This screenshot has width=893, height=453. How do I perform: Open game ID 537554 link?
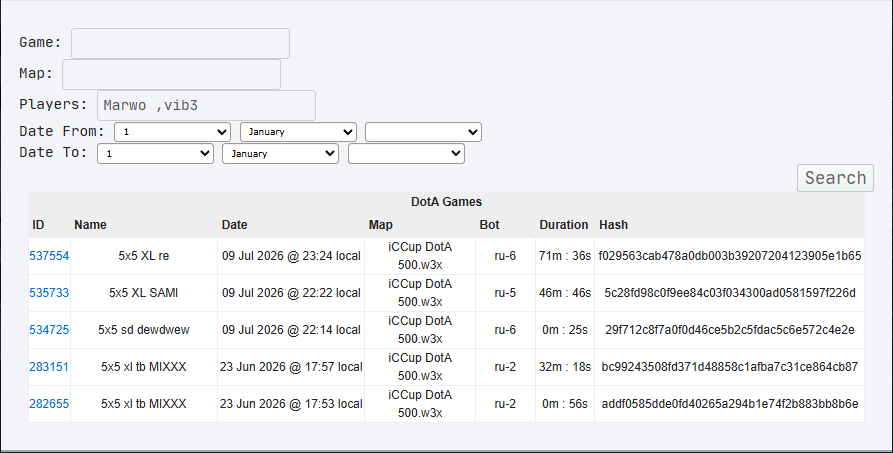coord(49,256)
